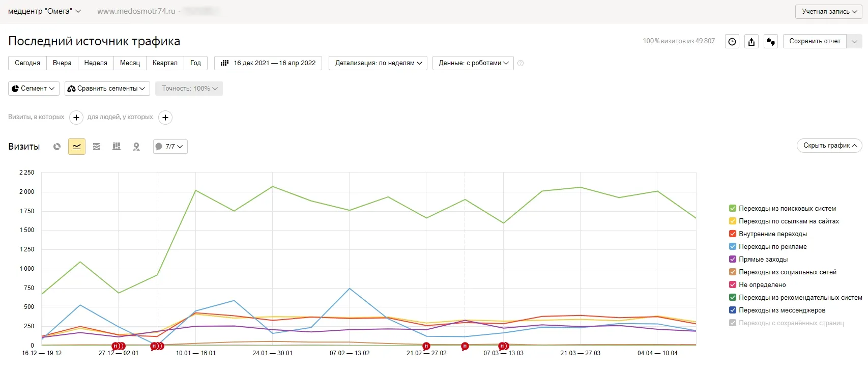Click the clock history icon near Save report
The height and width of the screenshot is (371, 868).
(732, 42)
